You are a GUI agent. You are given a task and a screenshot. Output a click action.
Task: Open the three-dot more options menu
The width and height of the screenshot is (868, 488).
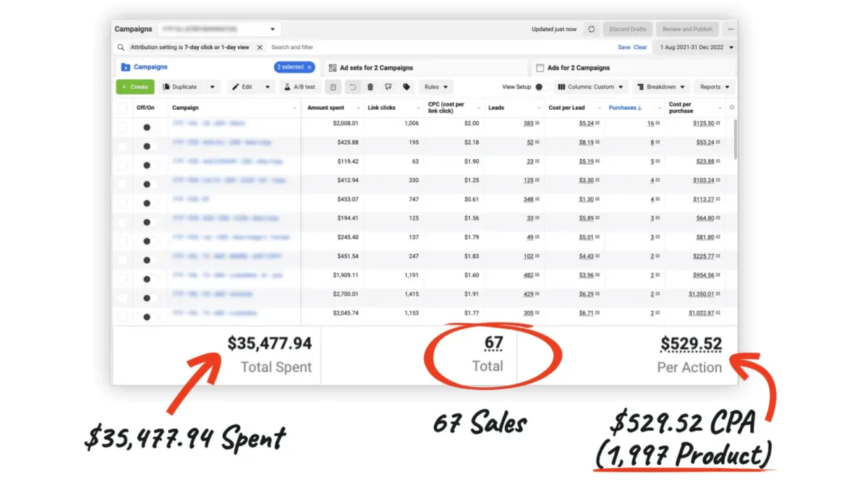731,30
